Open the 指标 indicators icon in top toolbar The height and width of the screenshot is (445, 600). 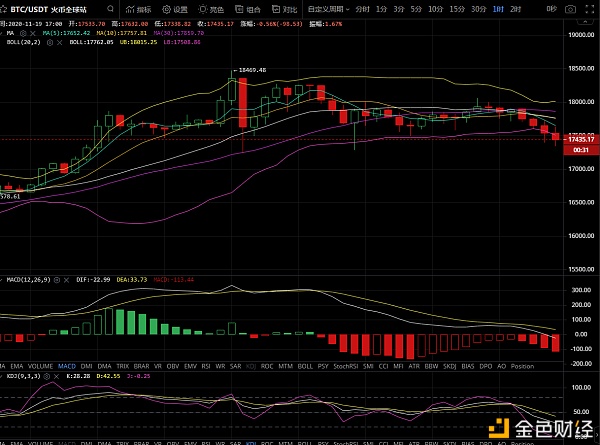(x=139, y=9)
